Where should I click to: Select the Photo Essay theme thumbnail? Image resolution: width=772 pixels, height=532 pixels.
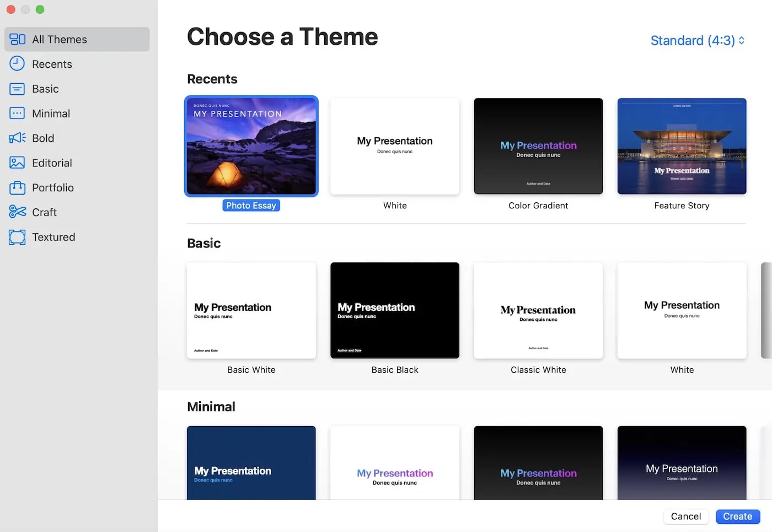(251, 146)
